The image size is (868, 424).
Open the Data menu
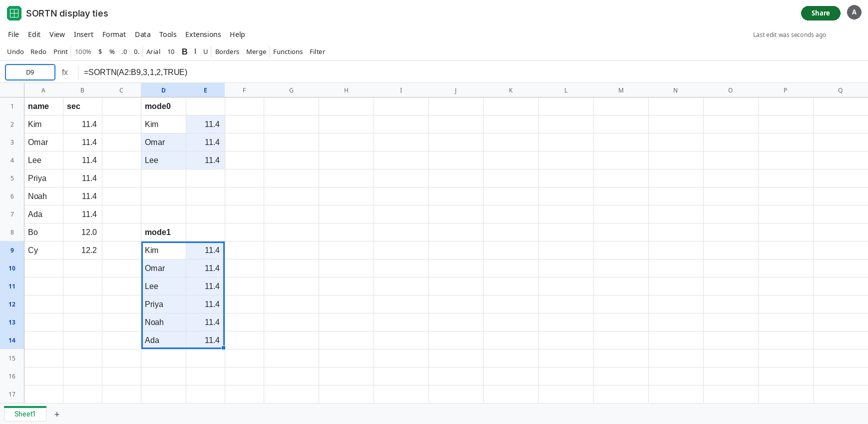click(x=142, y=34)
